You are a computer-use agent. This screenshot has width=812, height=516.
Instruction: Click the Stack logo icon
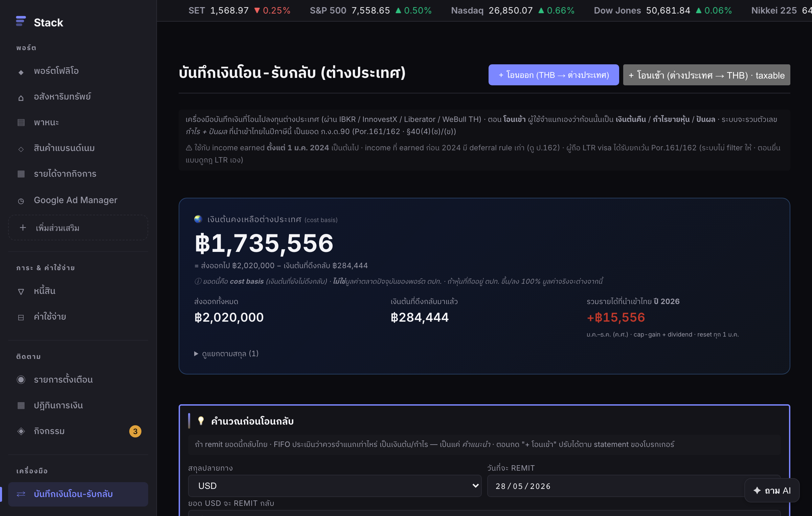(21, 21)
